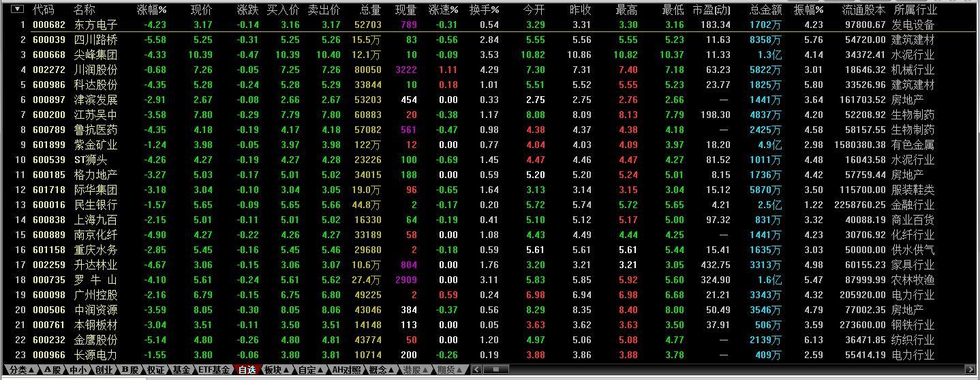
Task: Sort by the 最低 column header
Action: pos(673,10)
